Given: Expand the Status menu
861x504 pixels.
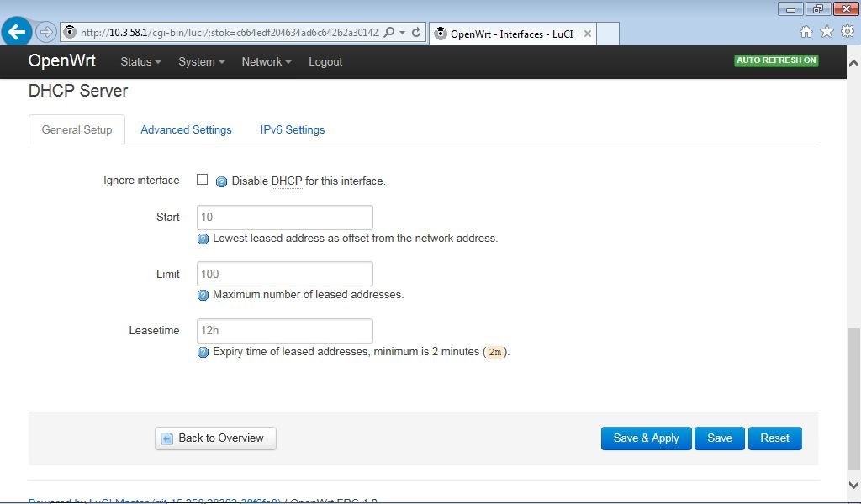Looking at the screenshot, I should click(140, 62).
